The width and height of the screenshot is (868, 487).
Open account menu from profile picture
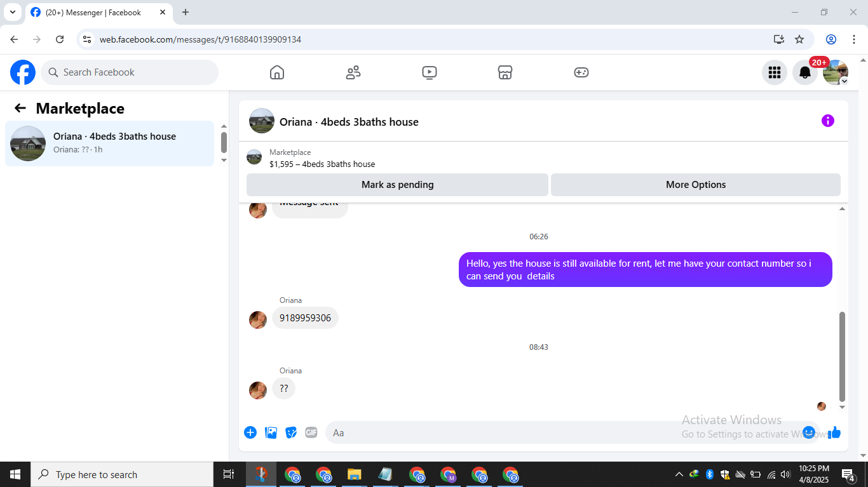[x=836, y=72]
